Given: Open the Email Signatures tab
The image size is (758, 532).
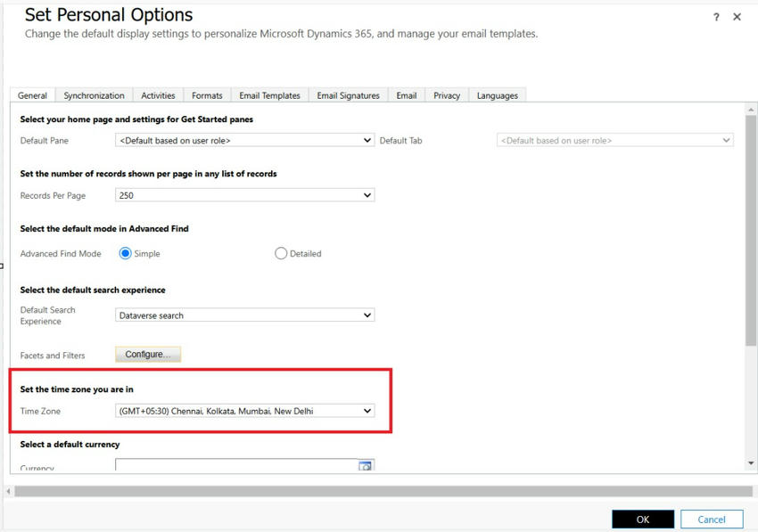Looking at the screenshot, I should (348, 95).
